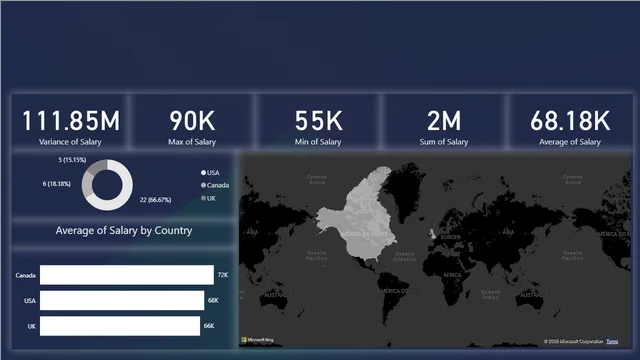Click the 22 (66.67%) donut label
The width and height of the screenshot is (640, 360).
tap(155, 200)
